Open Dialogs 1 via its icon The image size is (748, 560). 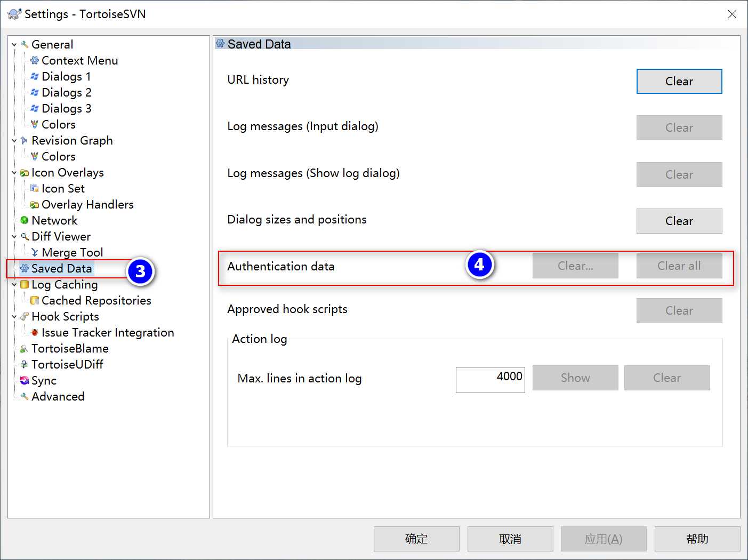pyautogui.click(x=35, y=76)
